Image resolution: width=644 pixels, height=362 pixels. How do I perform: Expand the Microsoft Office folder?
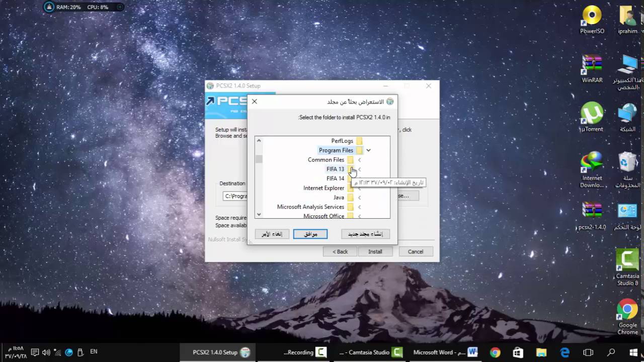359,216
